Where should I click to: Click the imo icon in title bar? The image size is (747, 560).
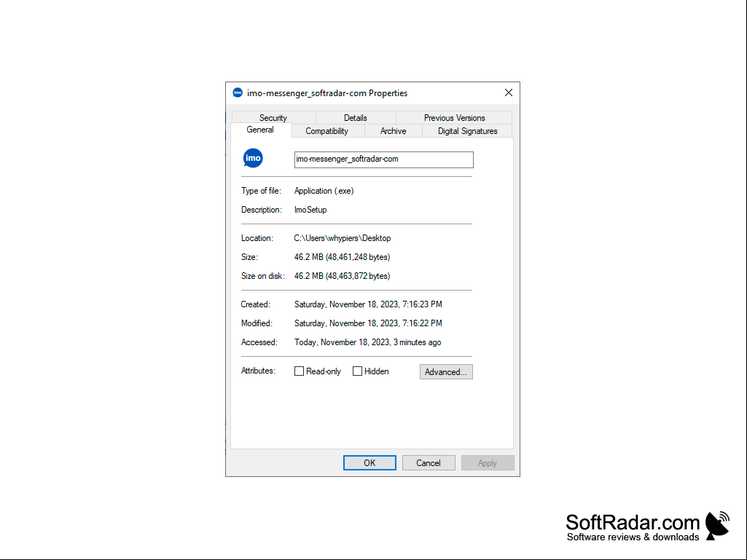point(238,93)
